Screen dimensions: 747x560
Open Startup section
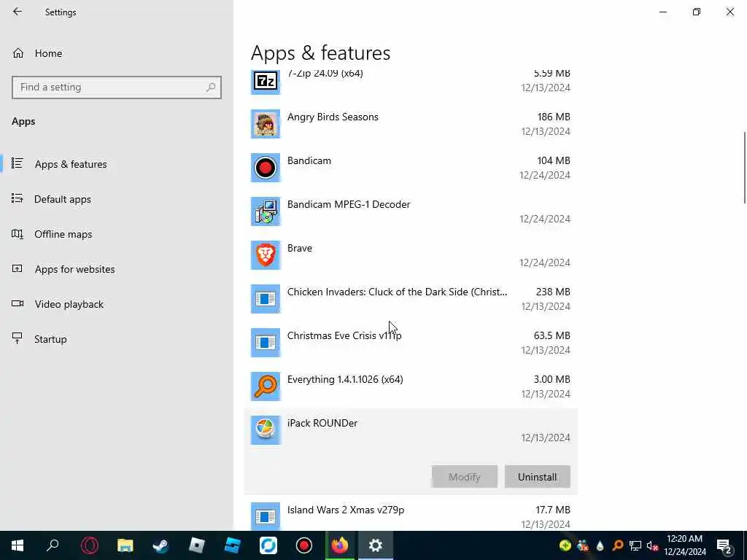click(x=50, y=339)
